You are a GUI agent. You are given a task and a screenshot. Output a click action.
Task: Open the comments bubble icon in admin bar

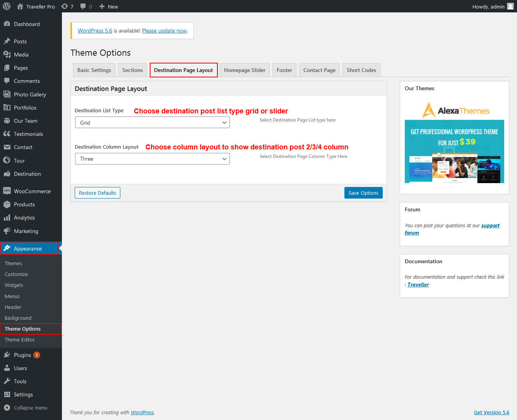[83, 6]
